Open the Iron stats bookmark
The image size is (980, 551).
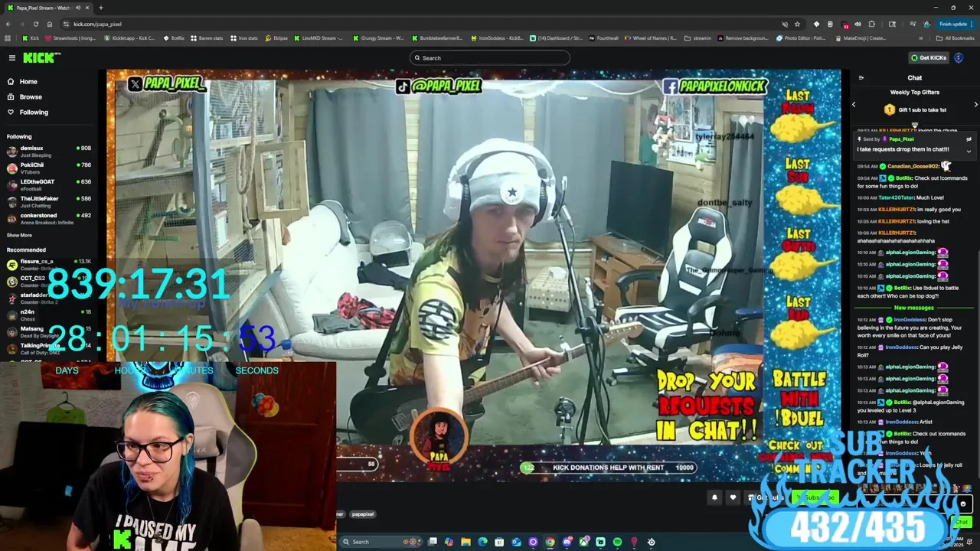(x=244, y=37)
